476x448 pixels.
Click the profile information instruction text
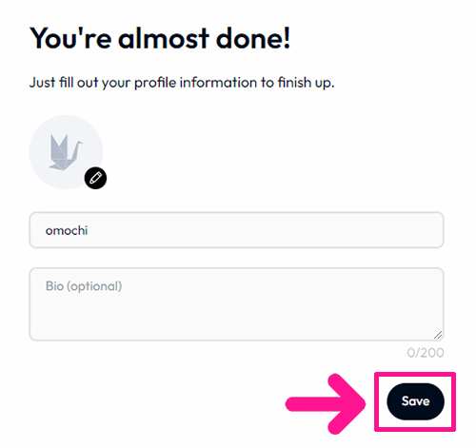pyautogui.click(x=182, y=83)
